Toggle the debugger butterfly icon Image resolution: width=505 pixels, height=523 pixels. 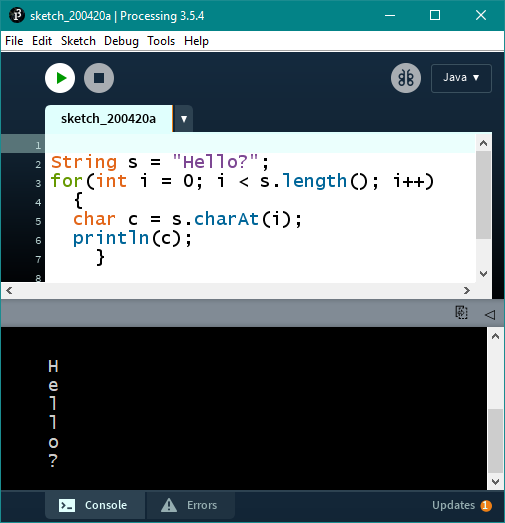coord(406,78)
